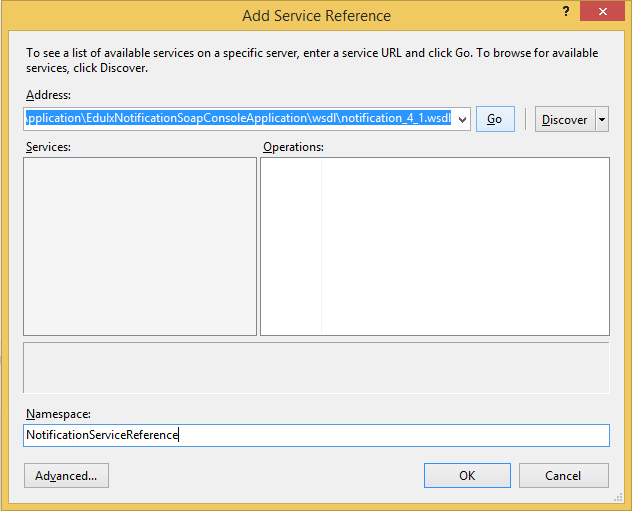Viewport: 632px width, 511px height.
Task: Click the Add Service Reference title bar
Action: (x=316, y=15)
